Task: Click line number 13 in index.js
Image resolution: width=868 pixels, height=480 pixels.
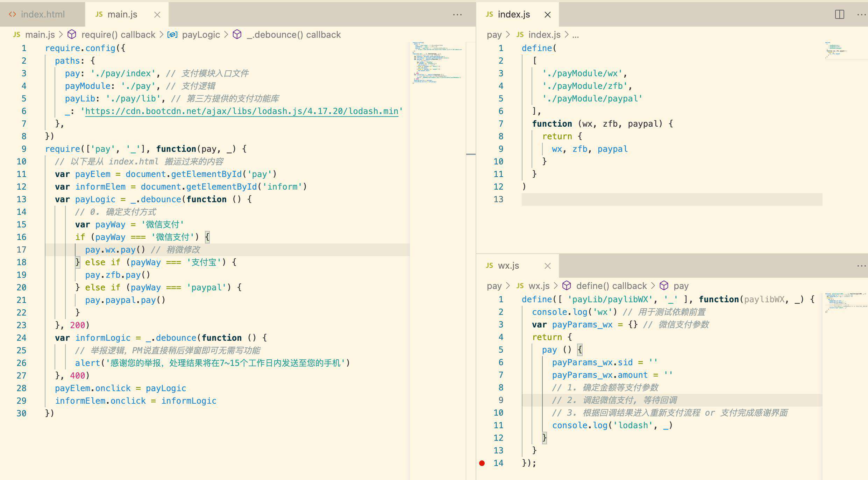Action: 498,199
